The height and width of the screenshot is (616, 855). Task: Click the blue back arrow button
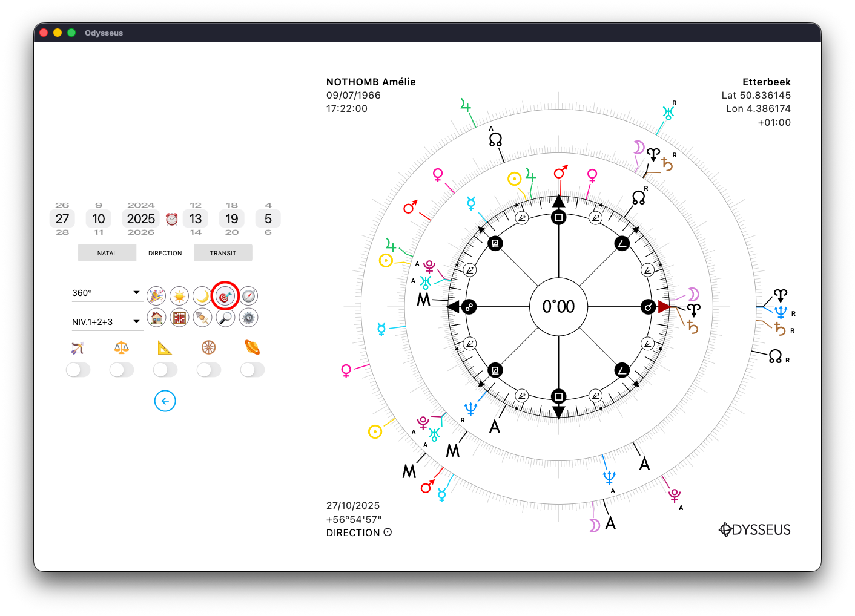click(165, 401)
